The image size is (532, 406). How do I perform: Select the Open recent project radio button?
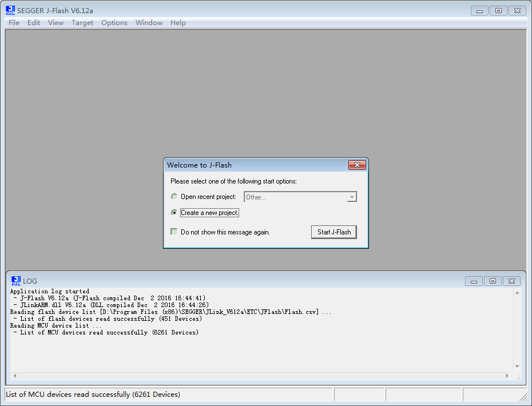coord(174,196)
